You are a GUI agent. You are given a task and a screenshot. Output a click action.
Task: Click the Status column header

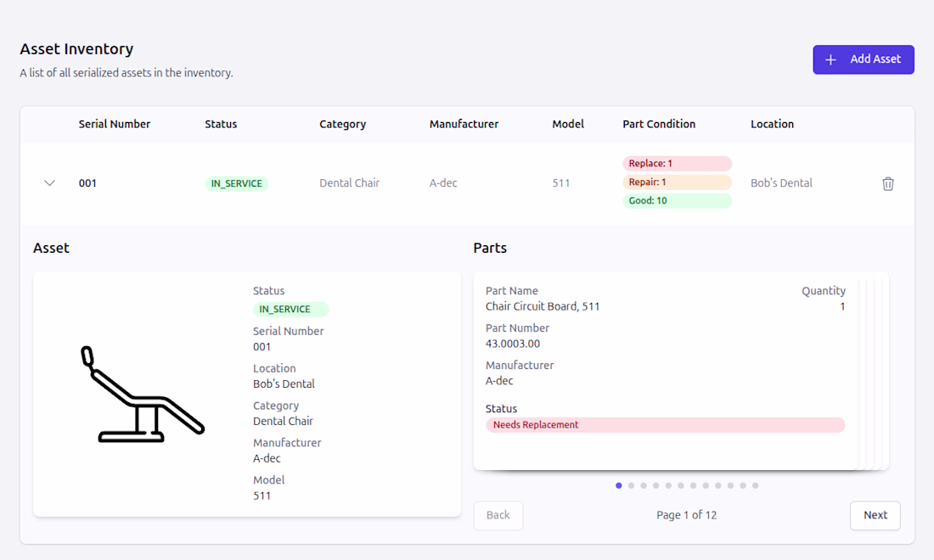(x=221, y=124)
